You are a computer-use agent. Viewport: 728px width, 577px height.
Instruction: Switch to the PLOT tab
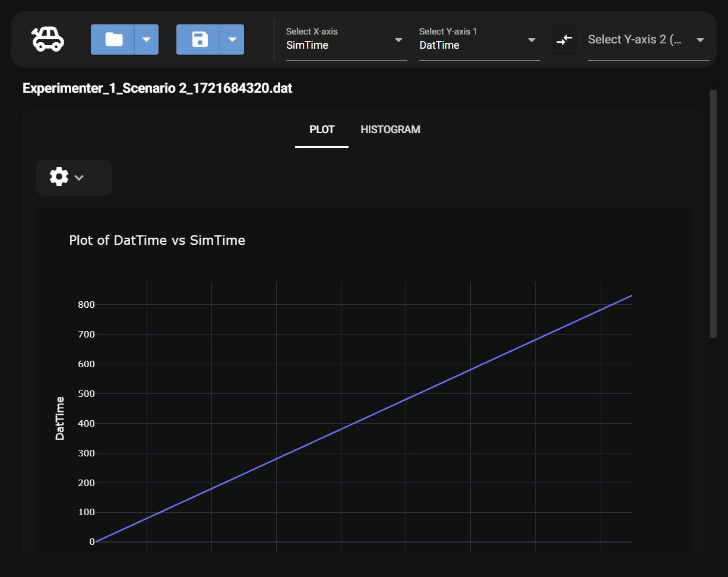322,130
